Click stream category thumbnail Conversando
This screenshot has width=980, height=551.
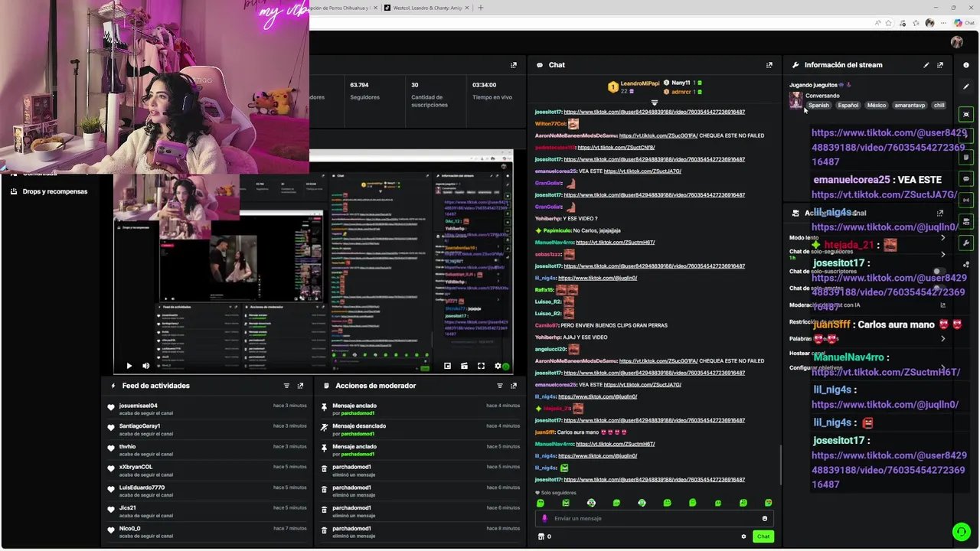point(796,99)
